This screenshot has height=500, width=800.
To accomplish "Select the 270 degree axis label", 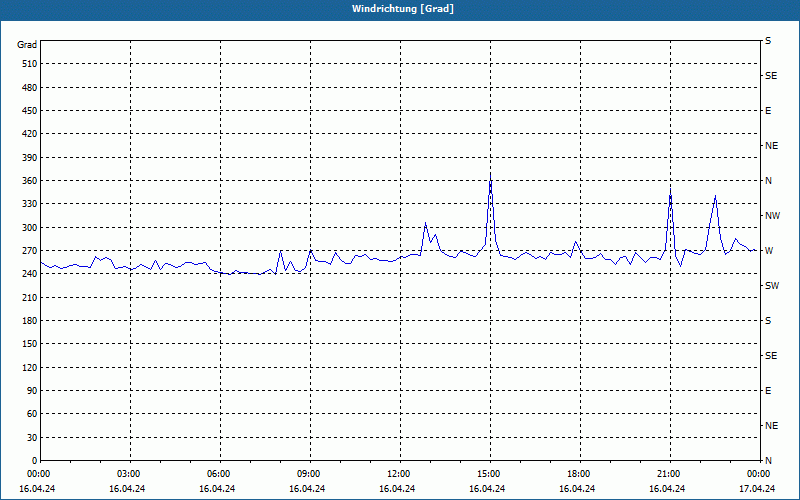I will click(x=29, y=251).
